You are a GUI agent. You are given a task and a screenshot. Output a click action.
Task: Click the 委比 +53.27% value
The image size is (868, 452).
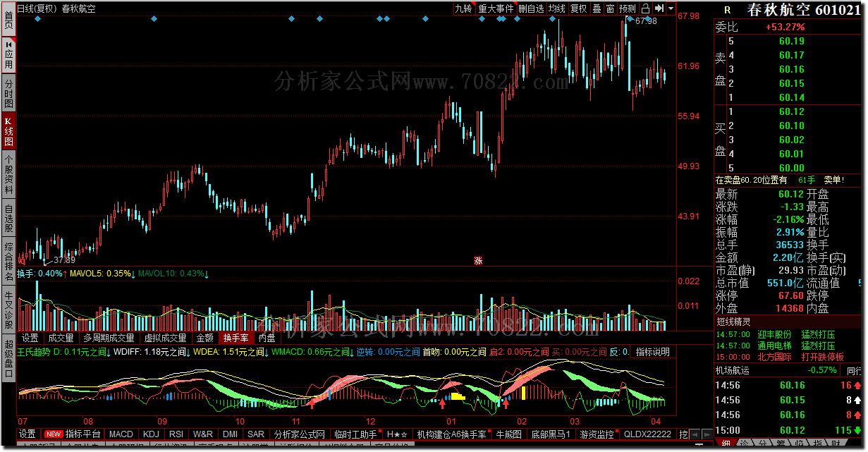pyautogui.click(x=784, y=27)
